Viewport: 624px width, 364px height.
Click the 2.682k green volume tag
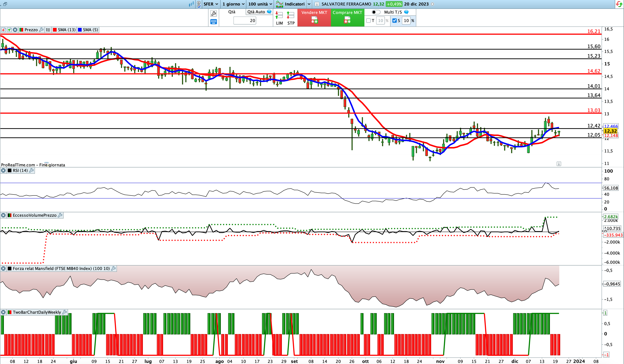(611, 217)
